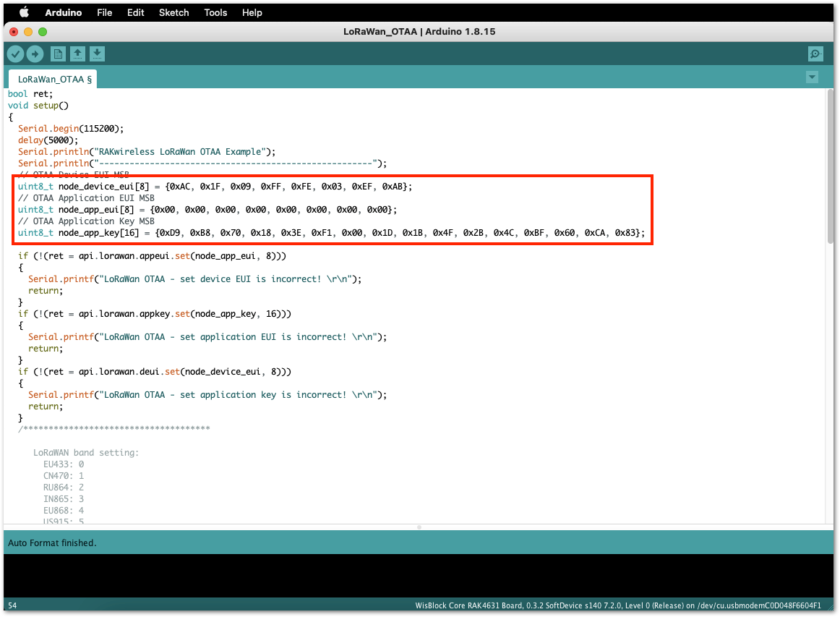Click the WisBlock Core RAK4631 board status text
840x617 pixels.
(x=617, y=605)
